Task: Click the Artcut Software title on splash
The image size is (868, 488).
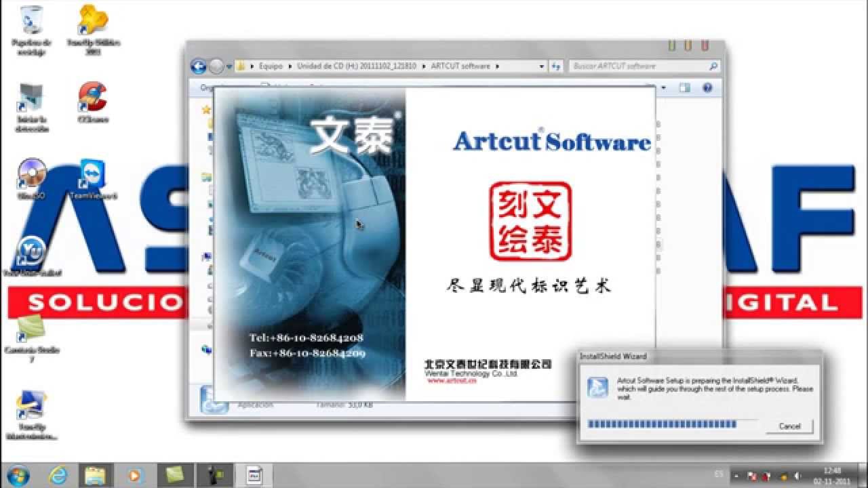Action: [552, 140]
